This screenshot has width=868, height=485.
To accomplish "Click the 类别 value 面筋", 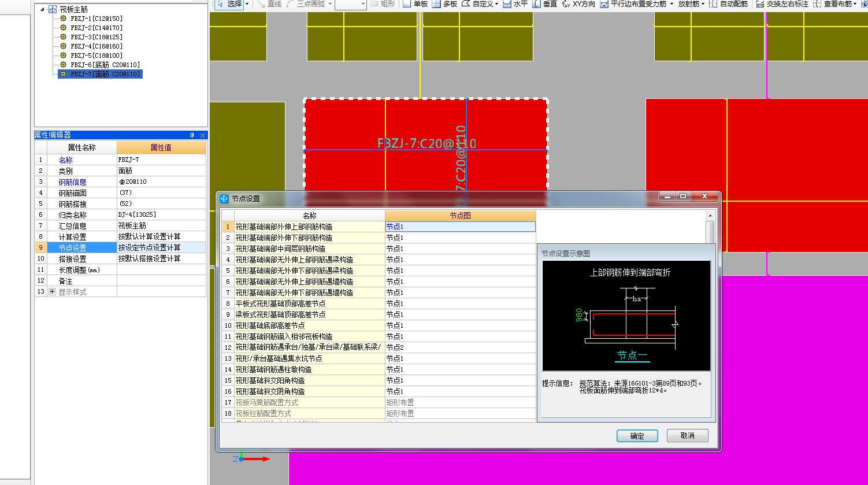I will click(x=161, y=171).
